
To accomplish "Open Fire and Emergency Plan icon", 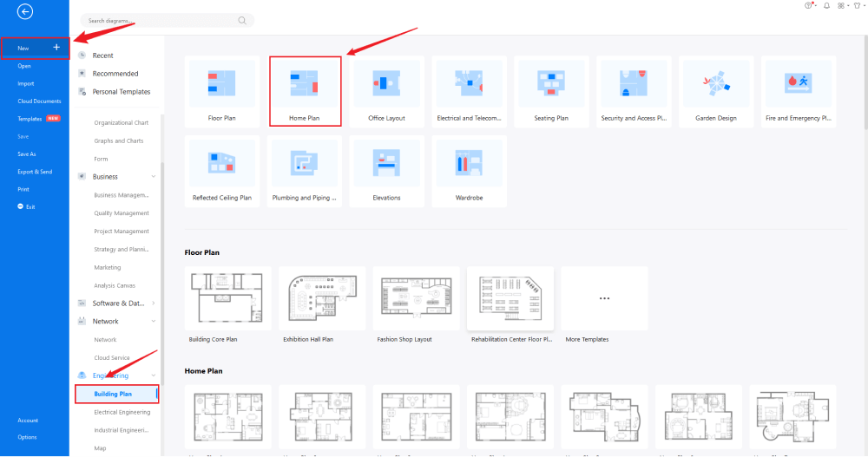I will pyautogui.click(x=799, y=83).
